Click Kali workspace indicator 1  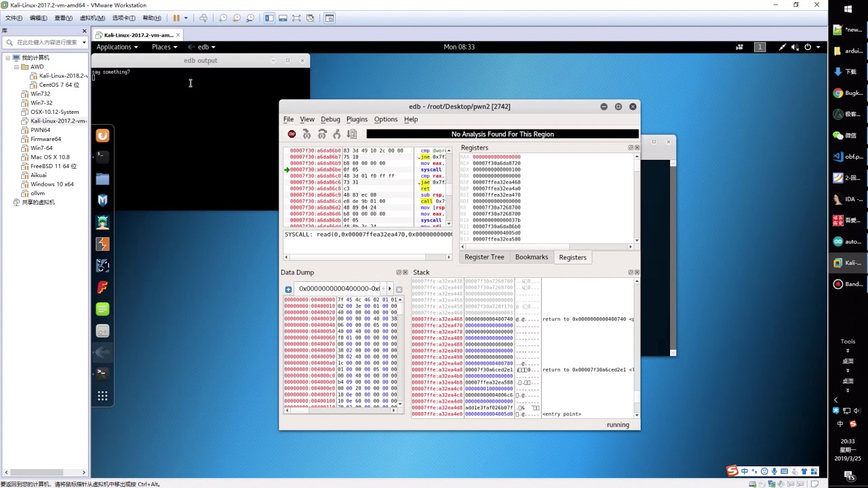[760, 47]
